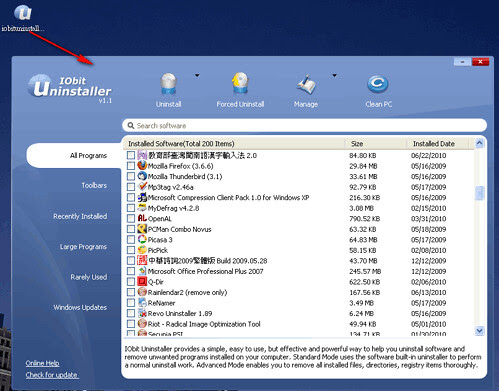This screenshot has height=391, width=499.
Task: Click the Revo Uninstaller 1.89 icon
Action: tap(142, 313)
